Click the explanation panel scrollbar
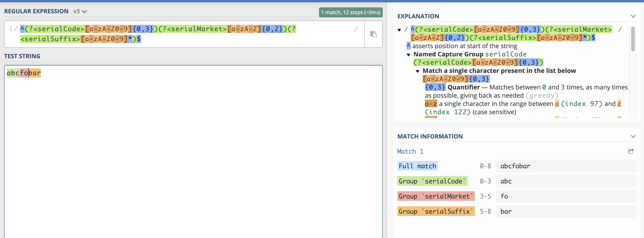644x238 pixels. click(633, 39)
